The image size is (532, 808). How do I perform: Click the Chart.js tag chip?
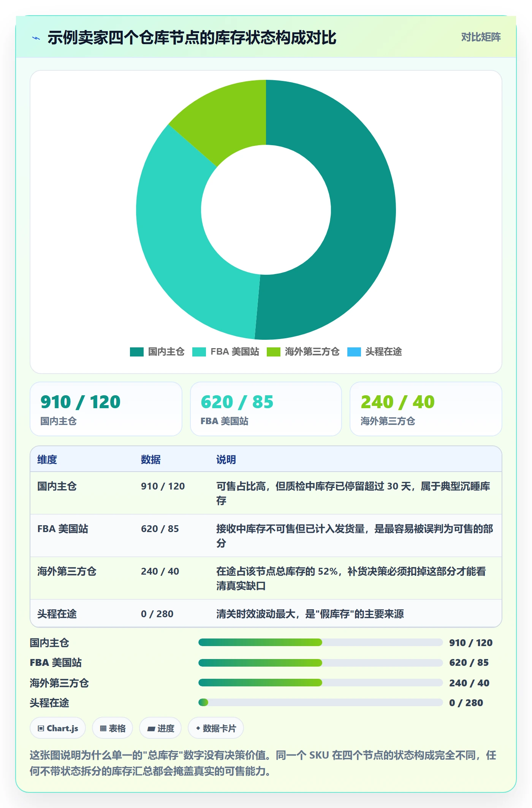[x=58, y=728]
